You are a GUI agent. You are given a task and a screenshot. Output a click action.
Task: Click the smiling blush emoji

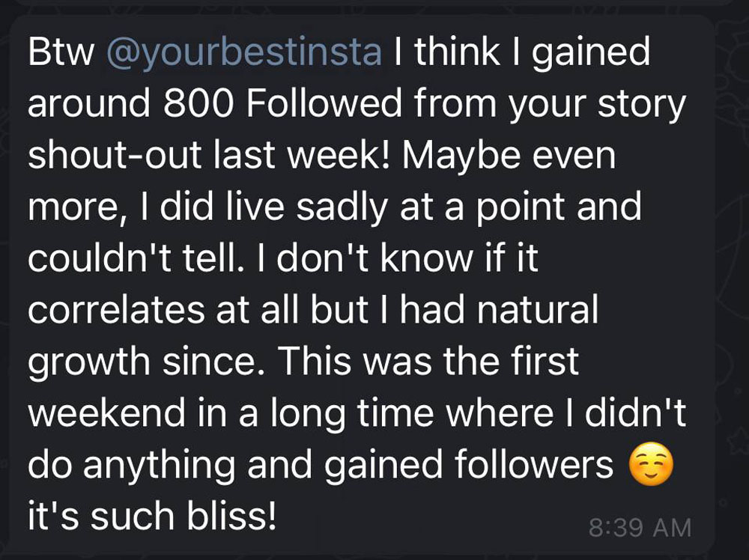tap(651, 464)
